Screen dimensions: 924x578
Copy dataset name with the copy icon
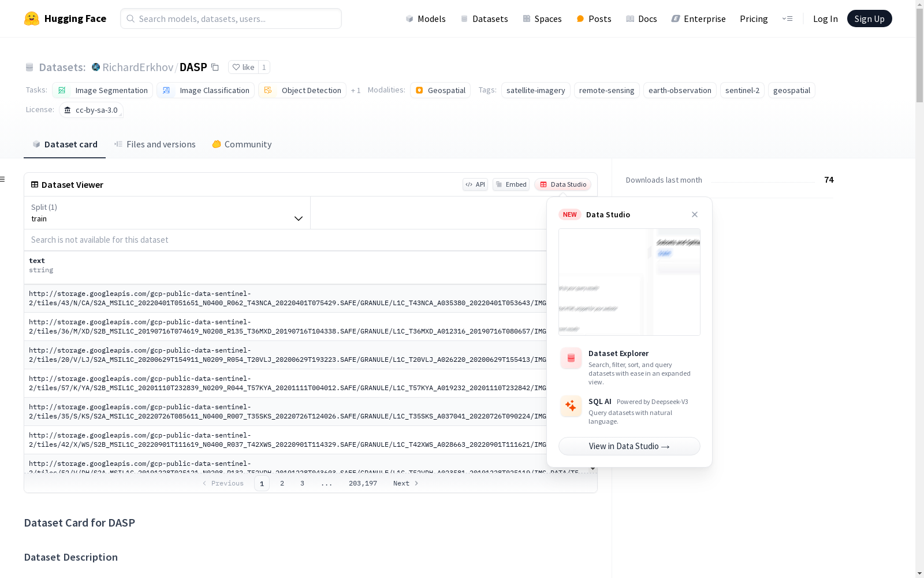(x=215, y=67)
